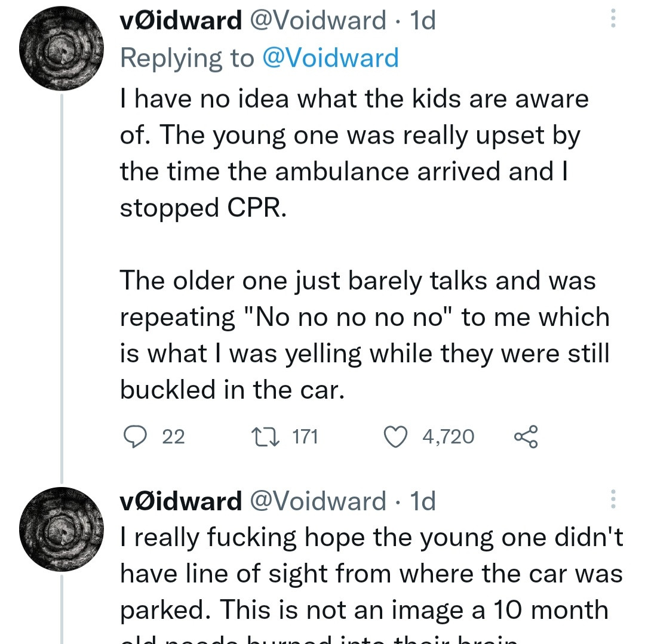
Task: Open the tweet starting "I really fucking hope"
Action: pyautogui.click(x=370, y=574)
